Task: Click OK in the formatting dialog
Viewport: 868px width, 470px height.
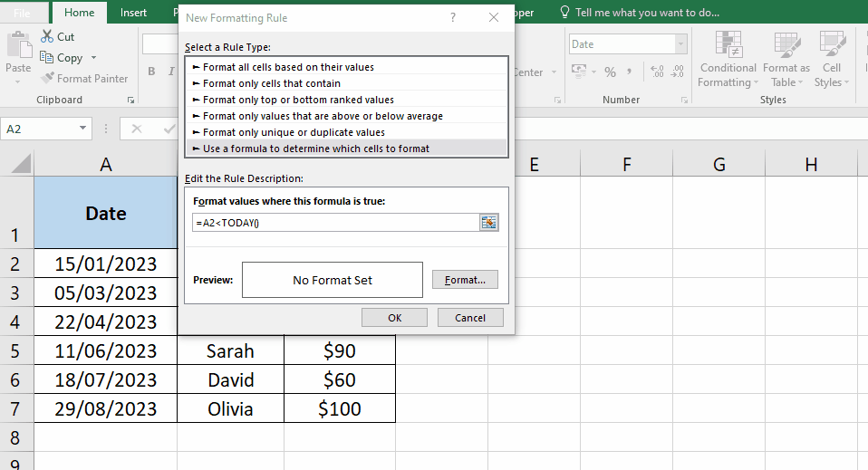Action: 395,318
